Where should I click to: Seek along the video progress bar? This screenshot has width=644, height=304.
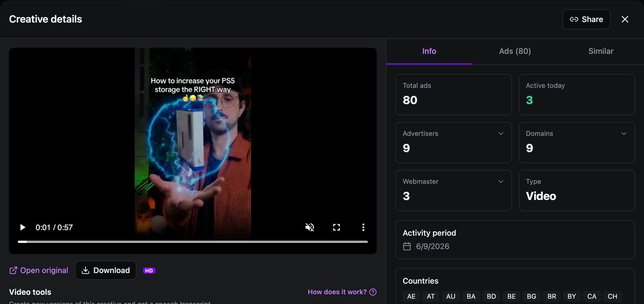pyautogui.click(x=193, y=242)
